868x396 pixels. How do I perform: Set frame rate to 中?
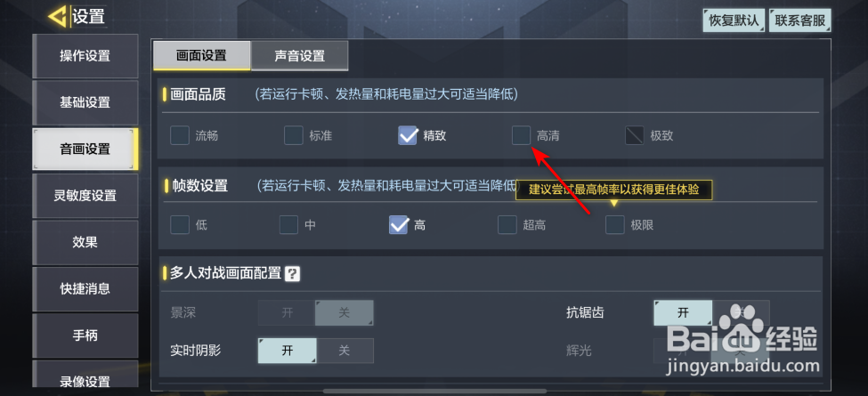288,225
